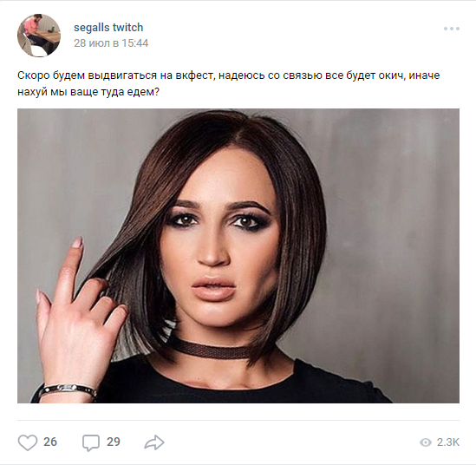
Task: Click the word twitch in the community name
Action: pyautogui.click(x=127, y=28)
